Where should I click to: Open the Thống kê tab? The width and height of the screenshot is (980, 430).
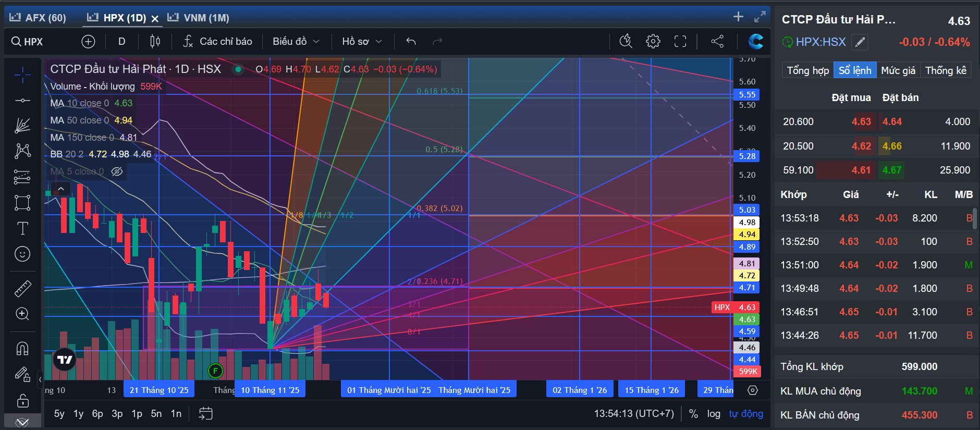[946, 70]
